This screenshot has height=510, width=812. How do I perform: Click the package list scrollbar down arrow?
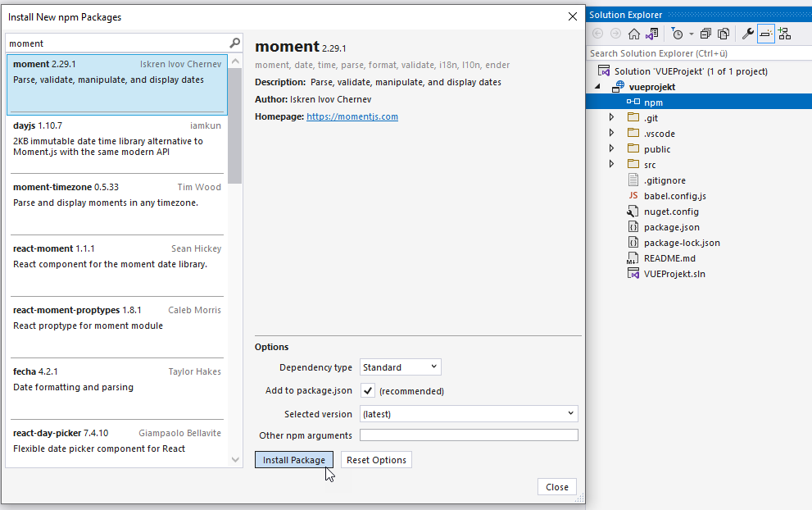click(236, 461)
